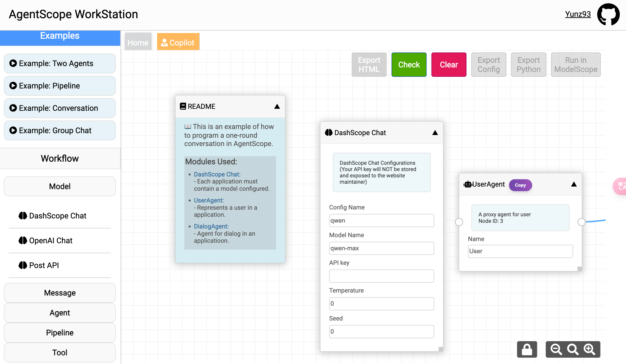Load Example: Pipeline
This screenshot has width=626, height=364.
(60, 86)
